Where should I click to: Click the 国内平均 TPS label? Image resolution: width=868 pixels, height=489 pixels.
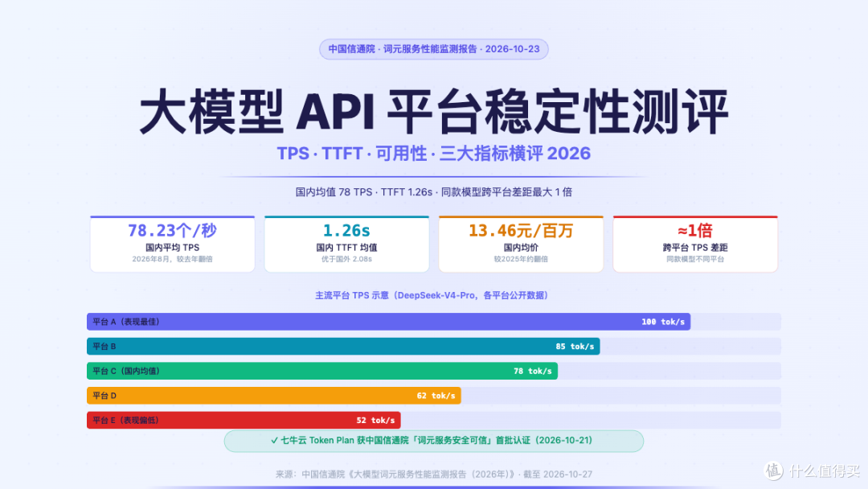pyautogui.click(x=172, y=248)
